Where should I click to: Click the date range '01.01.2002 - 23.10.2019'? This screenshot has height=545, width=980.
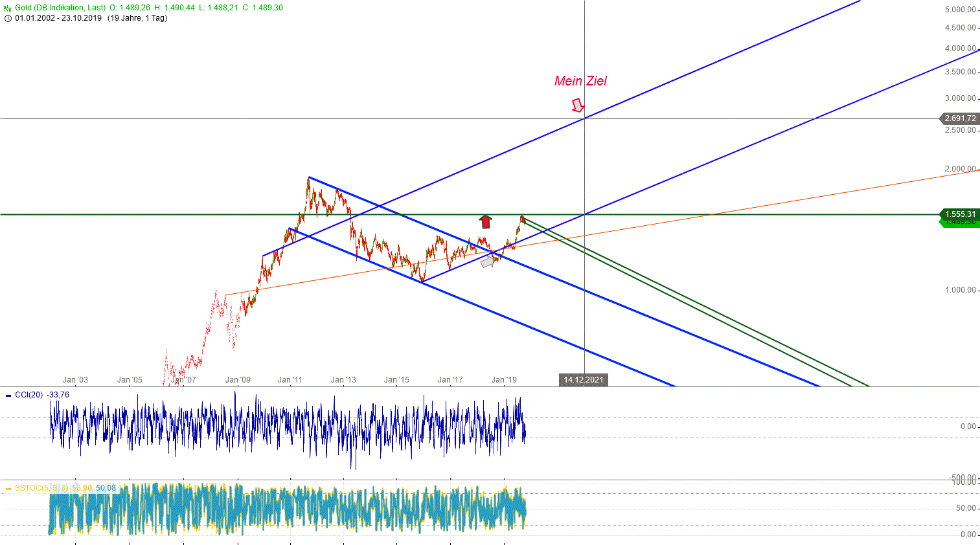coord(58,18)
